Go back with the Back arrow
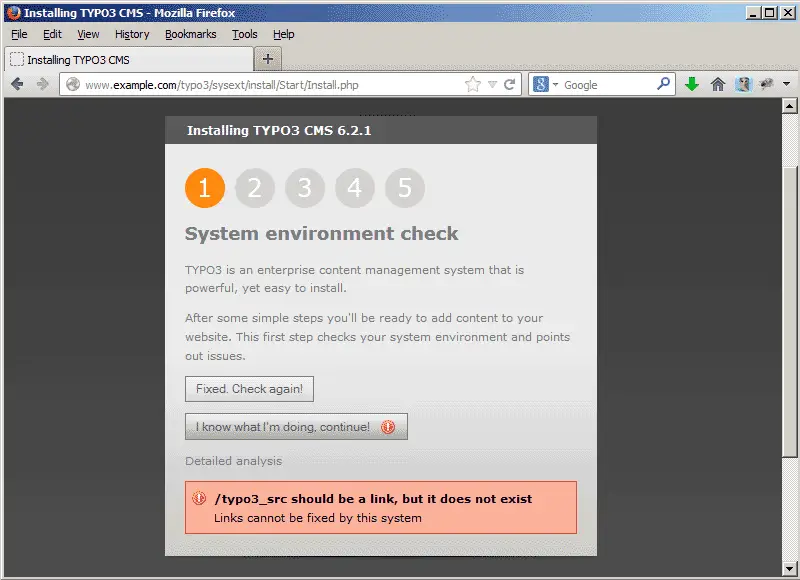This screenshot has height=580, width=800. coord(17,84)
